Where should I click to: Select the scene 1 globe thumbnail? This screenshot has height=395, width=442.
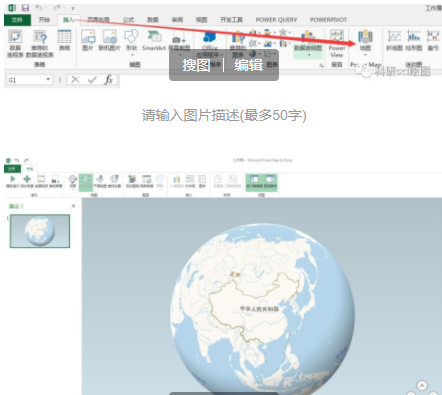point(40,231)
